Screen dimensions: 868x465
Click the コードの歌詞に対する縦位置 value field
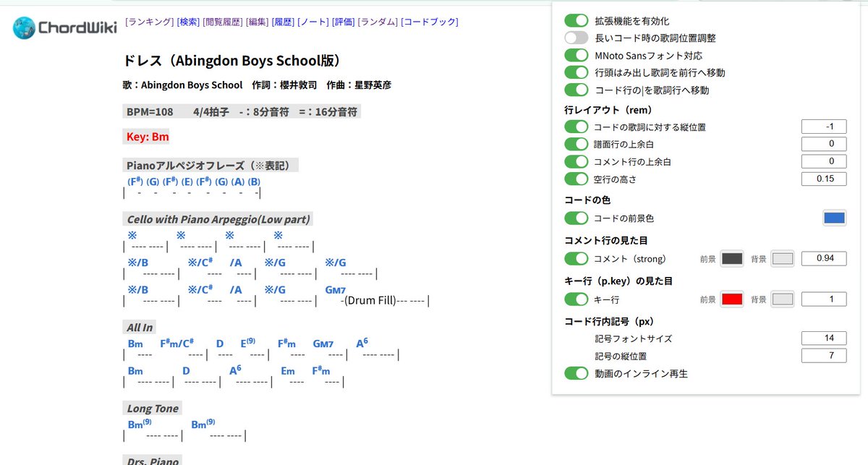[x=824, y=127]
